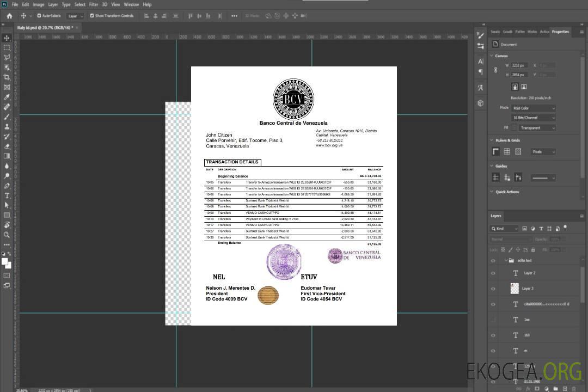This screenshot has width=588, height=392.
Task: Open the Filter menu
Action: 94,4
